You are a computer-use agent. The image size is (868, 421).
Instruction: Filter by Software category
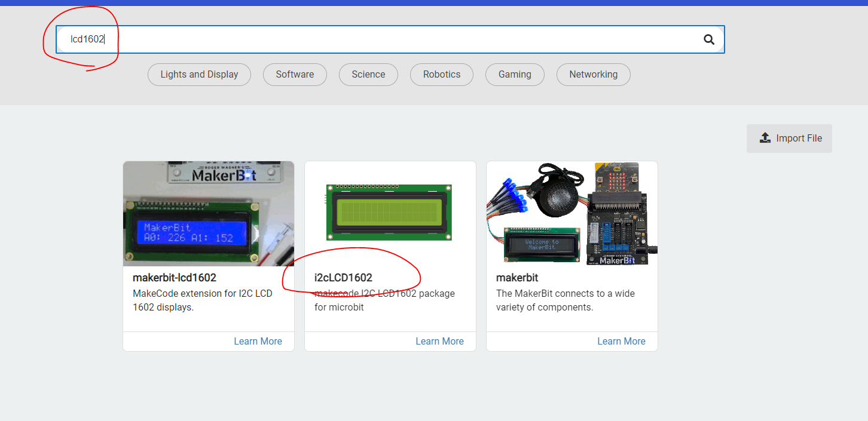pyautogui.click(x=295, y=75)
